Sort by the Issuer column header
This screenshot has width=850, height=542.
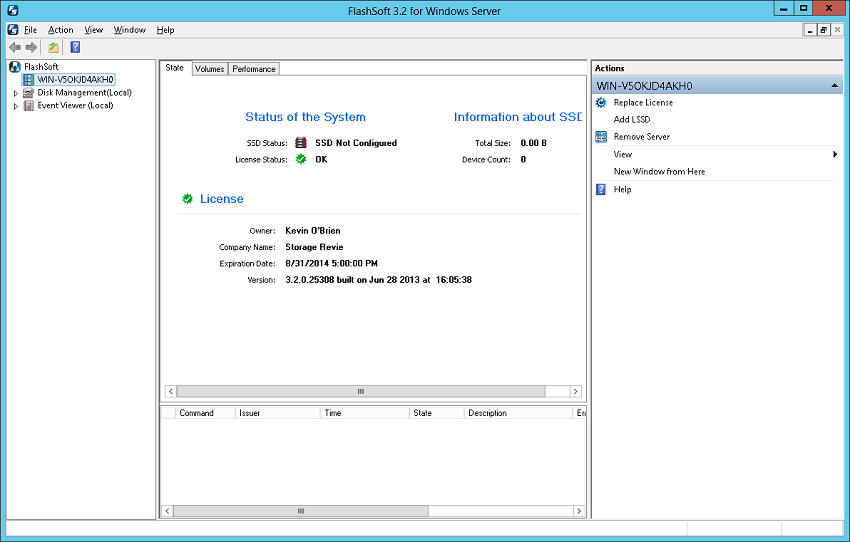click(x=278, y=413)
